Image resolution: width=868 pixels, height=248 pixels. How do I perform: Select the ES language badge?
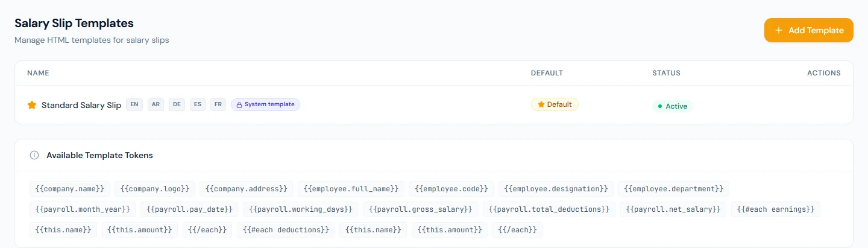pyautogui.click(x=197, y=104)
